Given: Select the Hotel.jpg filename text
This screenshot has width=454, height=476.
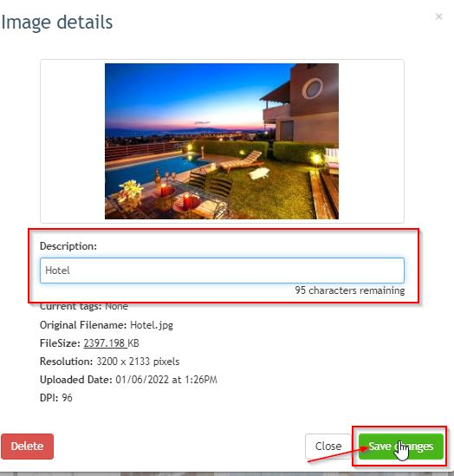Looking at the screenshot, I should [152, 325].
